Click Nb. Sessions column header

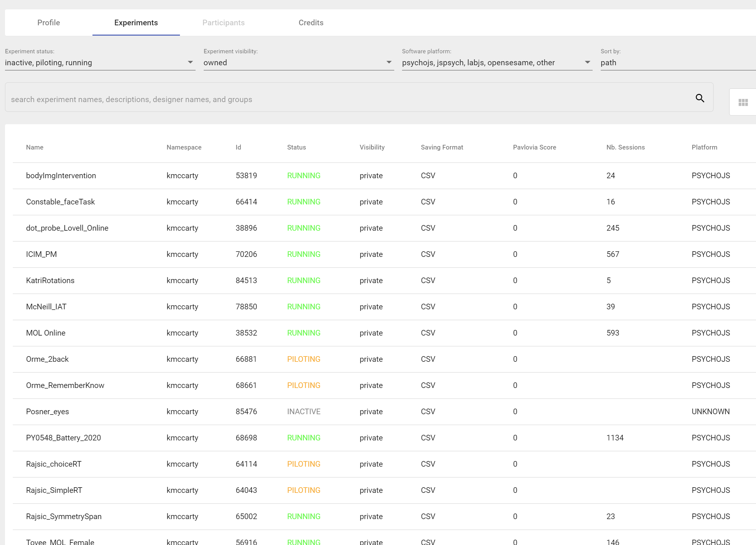pyautogui.click(x=625, y=147)
